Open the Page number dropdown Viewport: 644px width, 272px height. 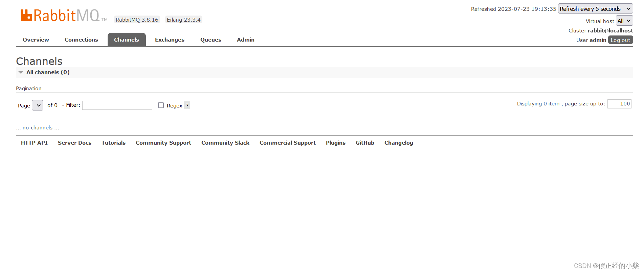[38, 105]
